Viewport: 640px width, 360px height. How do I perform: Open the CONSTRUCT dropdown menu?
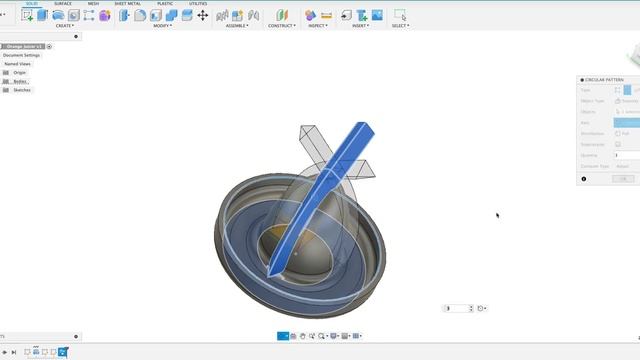pos(282,26)
